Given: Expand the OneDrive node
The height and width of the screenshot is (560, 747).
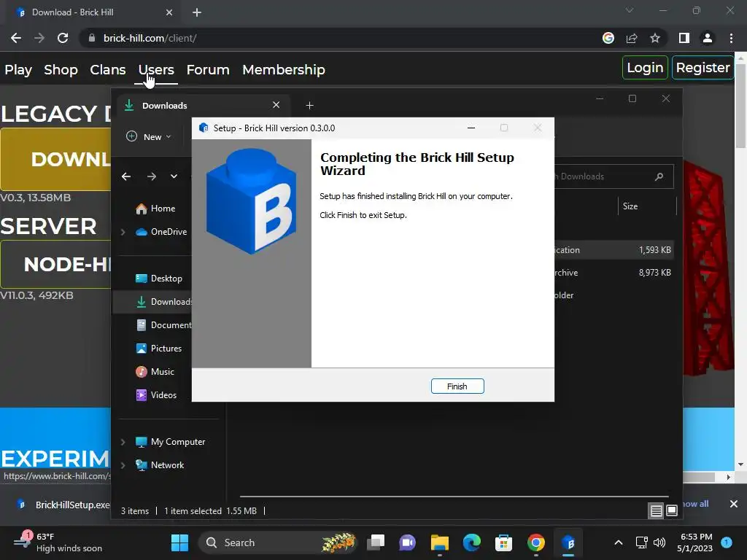Looking at the screenshot, I should coord(123,232).
